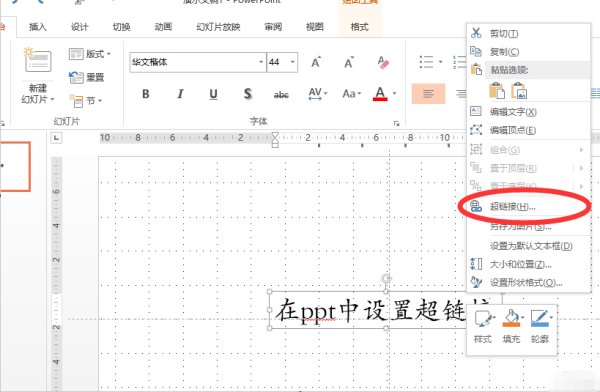
Task: Expand bullets dropdown arrow
Action: click(x=440, y=62)
